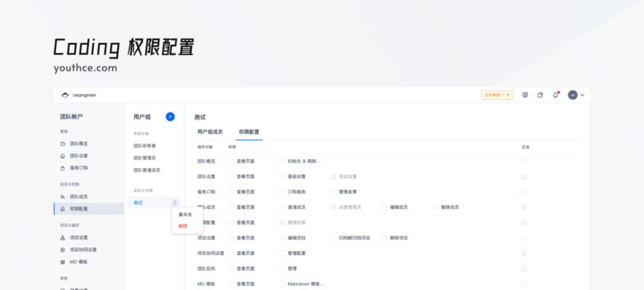Click the more options dots beside 测试
The height and width of the screenshot is (290, 644).
(176, 202)
